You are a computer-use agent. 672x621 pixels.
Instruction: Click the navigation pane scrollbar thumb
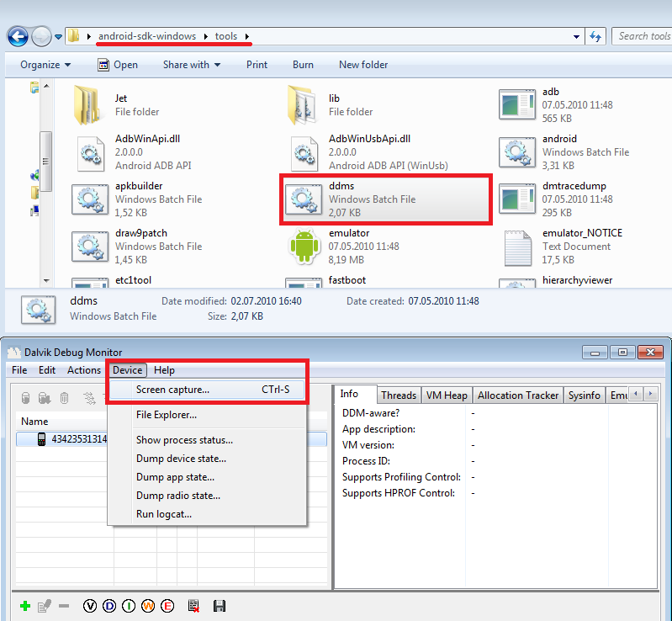46,162
